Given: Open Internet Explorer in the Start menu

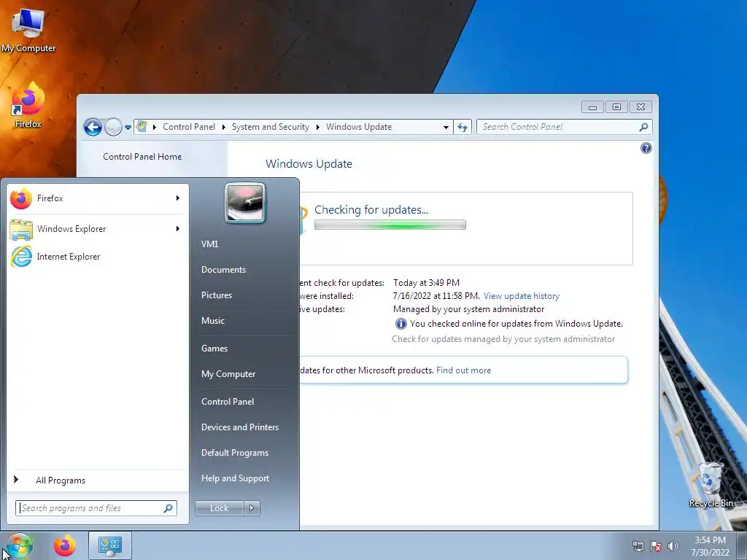Looking at the screenshot, I should [x=97, y=257].
